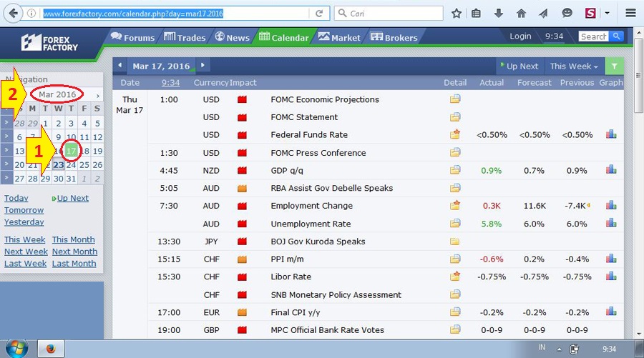Screen dimensions: 644x358
Task: Show graph for Federal Funds Rate
Action: [x=611, y=134]
